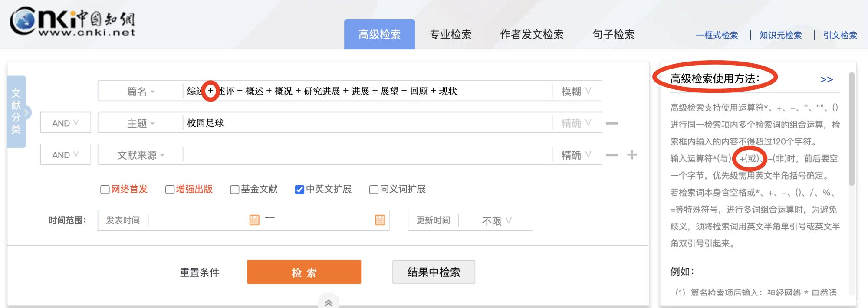
Task: Enable the 同义词扩展 checkbox
Action: [x=373, y=190]
